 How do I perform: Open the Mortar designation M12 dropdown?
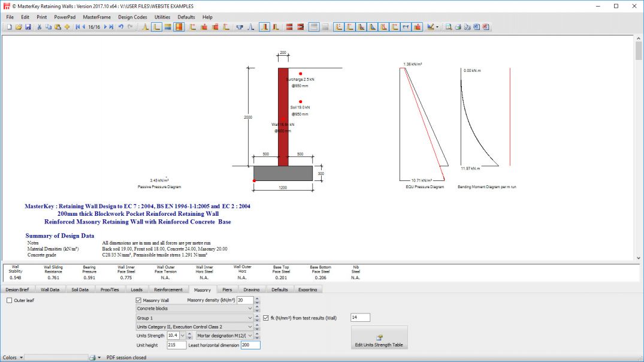pyautogui.click(x=224, y=336)
